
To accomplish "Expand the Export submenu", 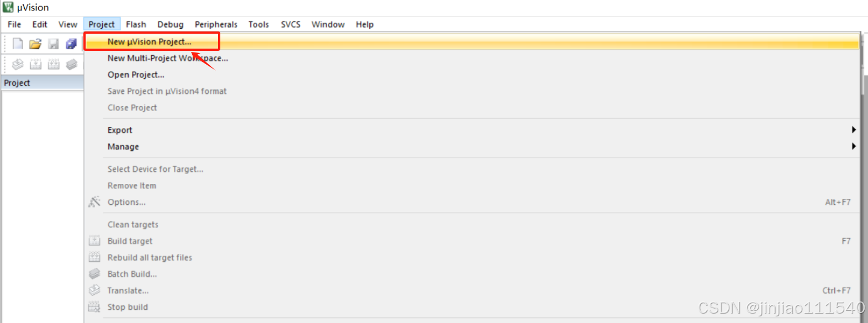I will [x=472, y=130].
